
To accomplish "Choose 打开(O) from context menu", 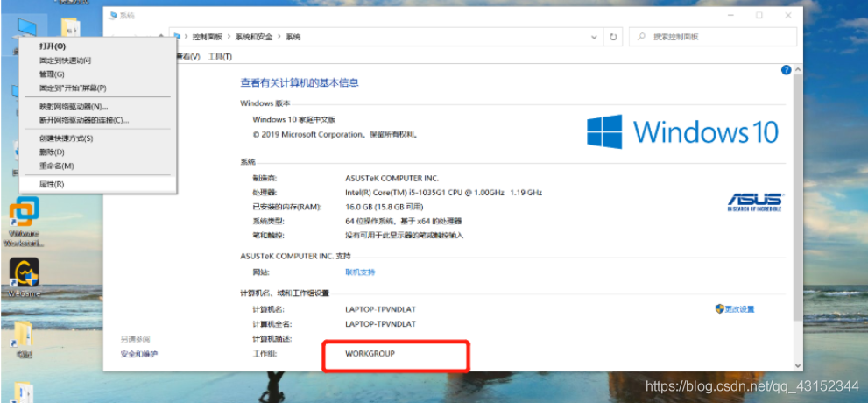I will click(97, 46).
